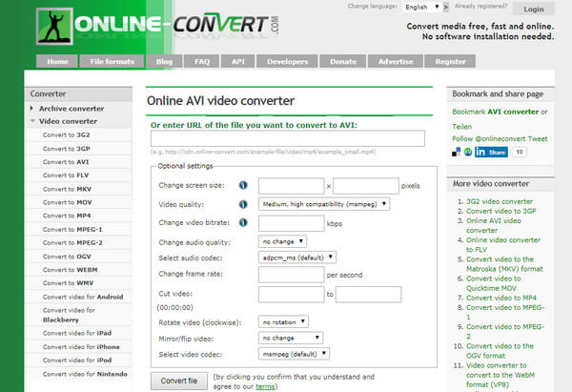The width and height of the screenshot is (572, 392).
Task: Click the LinkedIn Share button
Action: click(x=491, y=152)
